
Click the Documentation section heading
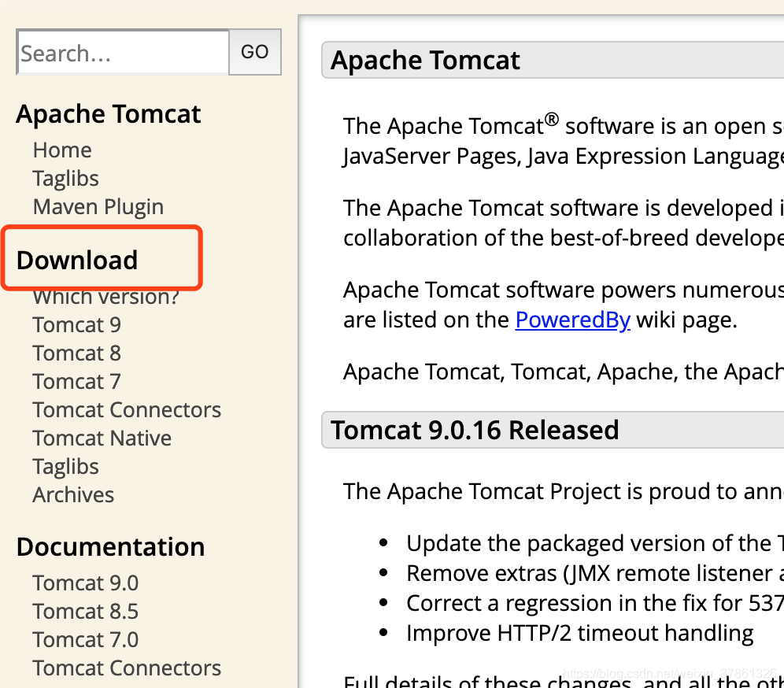point(111,547)
